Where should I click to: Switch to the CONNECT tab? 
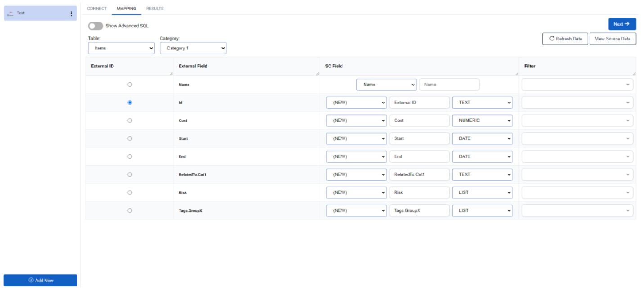(x=97, y=9)
